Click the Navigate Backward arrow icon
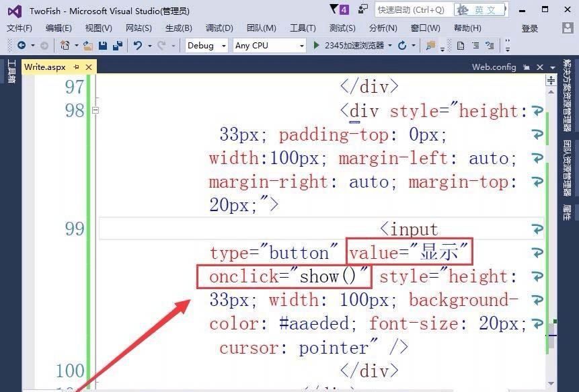 (x=22, y=46)
